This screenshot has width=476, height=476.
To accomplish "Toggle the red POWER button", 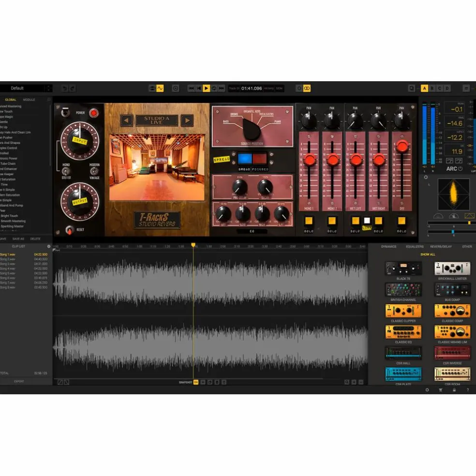I will point(93,113).
